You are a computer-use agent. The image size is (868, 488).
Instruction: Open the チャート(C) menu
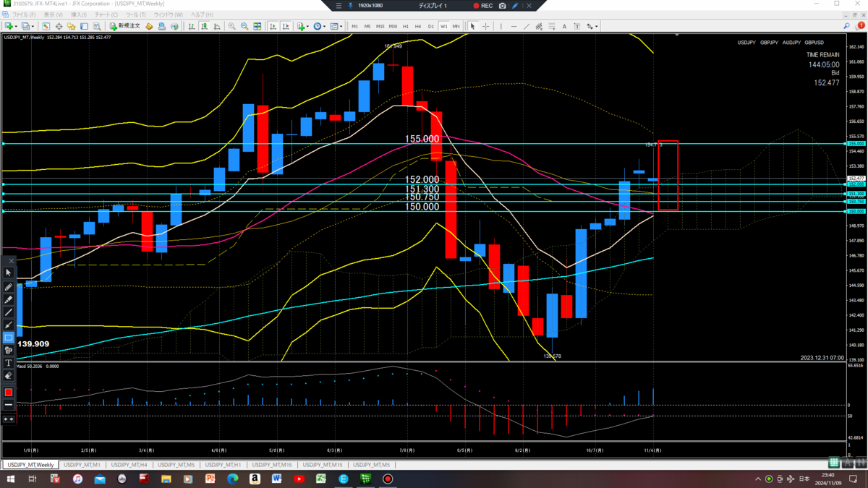point(106,14)
